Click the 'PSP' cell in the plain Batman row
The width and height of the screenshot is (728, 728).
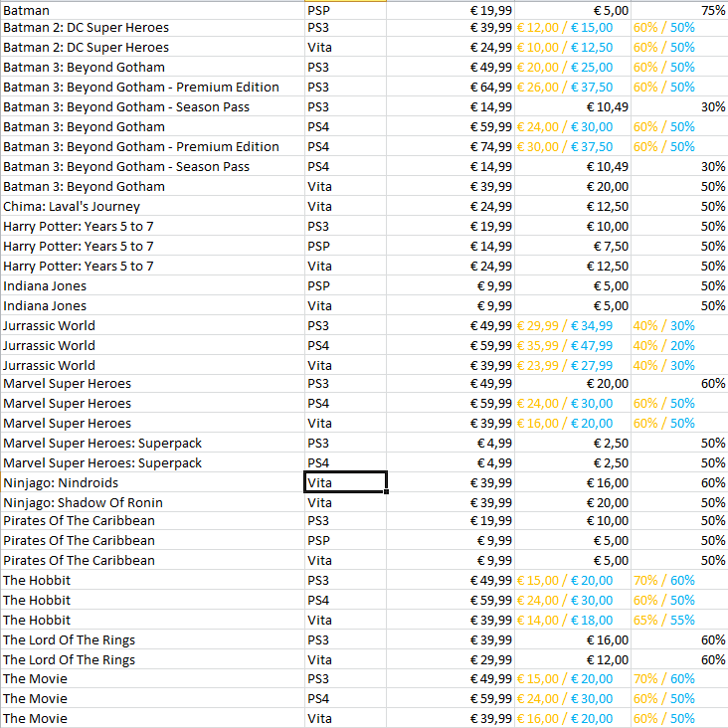point(345,10)
